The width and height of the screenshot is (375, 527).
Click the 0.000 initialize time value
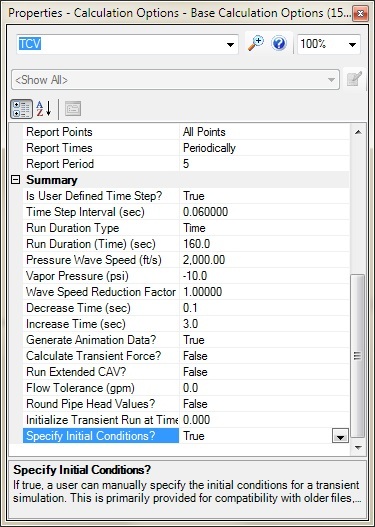point(197,420)
